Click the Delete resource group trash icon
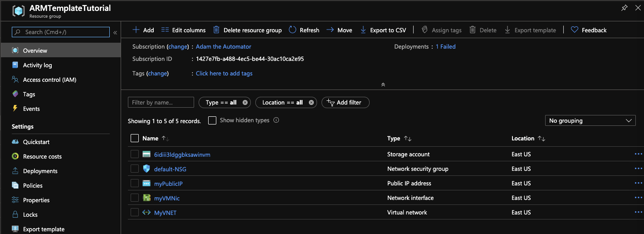This screenshot has height=234, width=644. [216, 30]
